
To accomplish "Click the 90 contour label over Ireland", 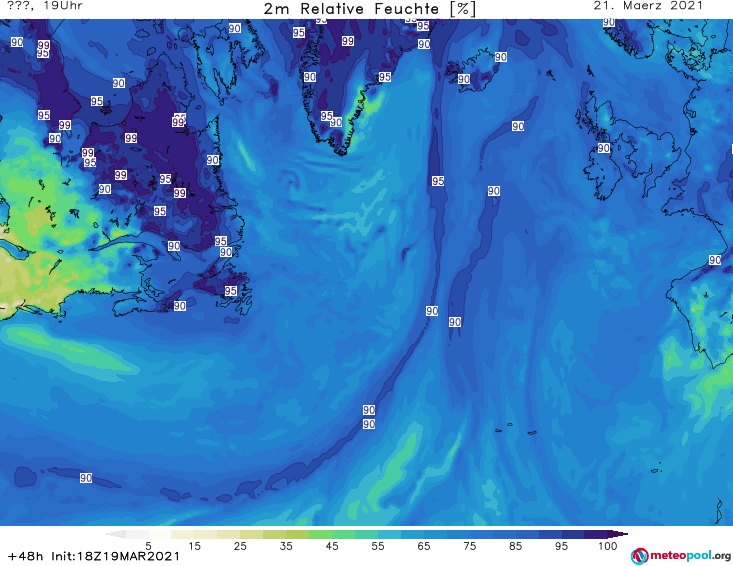I will pyautogui.click(x=604, y=148).
